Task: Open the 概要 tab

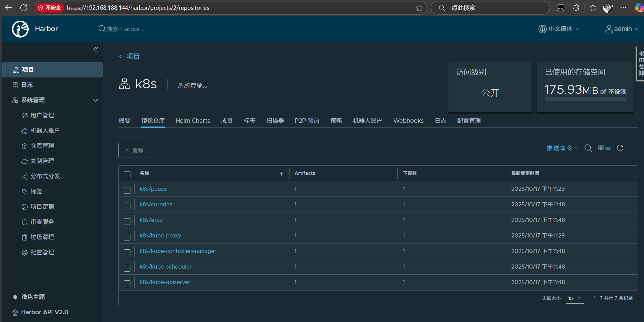Action: (124, 121)
